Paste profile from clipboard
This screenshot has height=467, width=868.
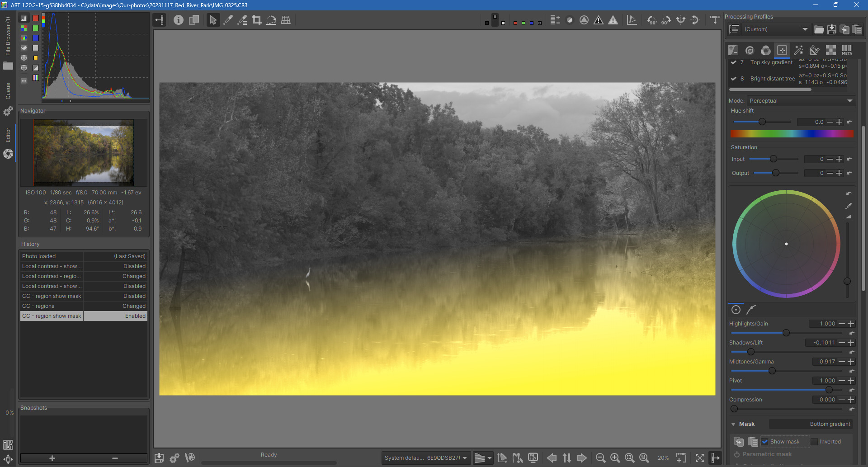pos(857,29)
